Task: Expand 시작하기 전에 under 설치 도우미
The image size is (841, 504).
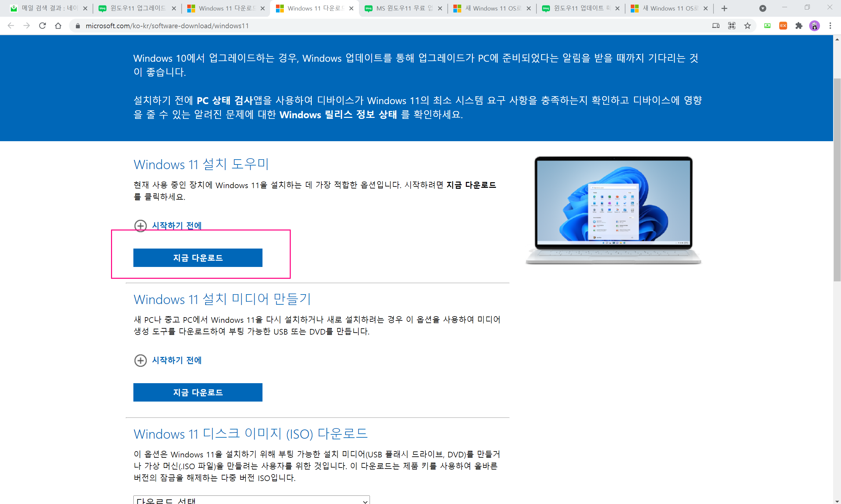Action: [x=176, y=226]
